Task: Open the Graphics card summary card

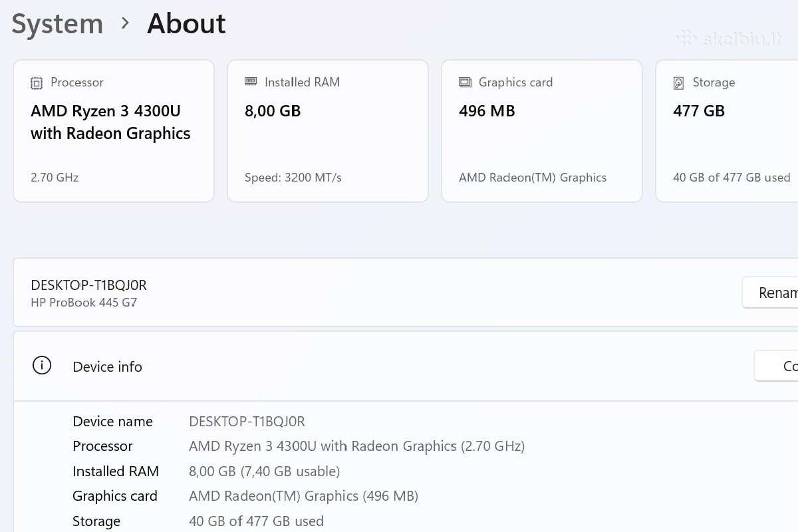Action: pyautogui.click(x=542, y=131)
